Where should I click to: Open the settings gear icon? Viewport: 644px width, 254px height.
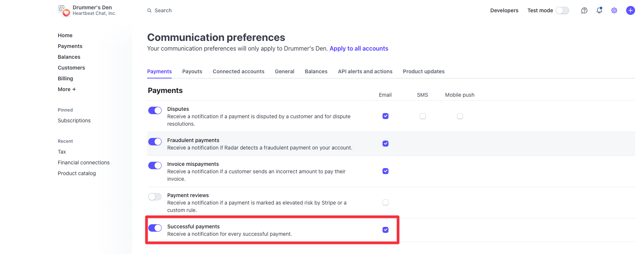click(614, 10)
